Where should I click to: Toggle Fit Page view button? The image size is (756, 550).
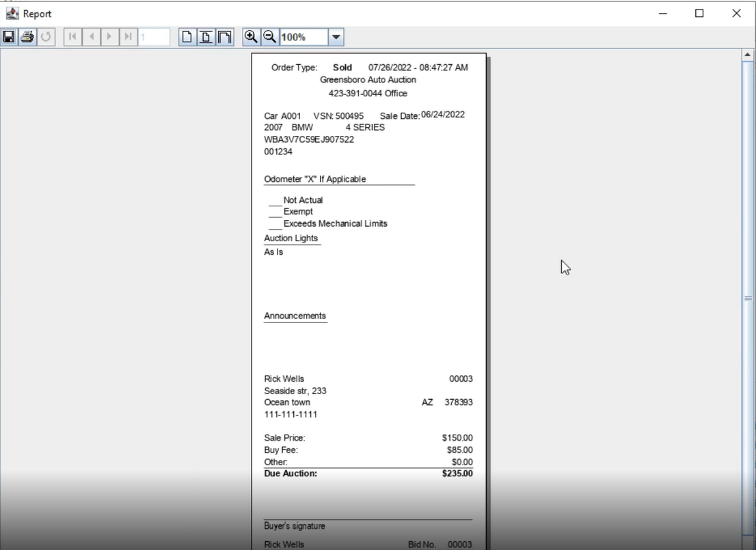click(206, 37)
